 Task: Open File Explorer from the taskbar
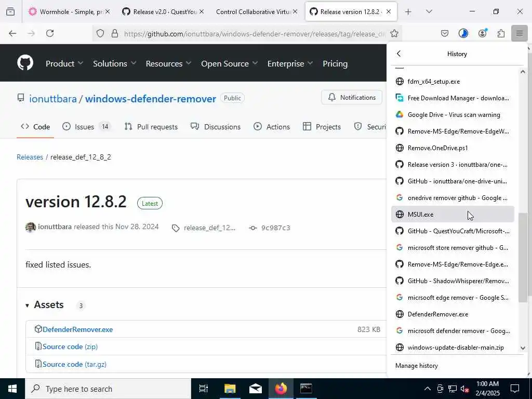230,389
